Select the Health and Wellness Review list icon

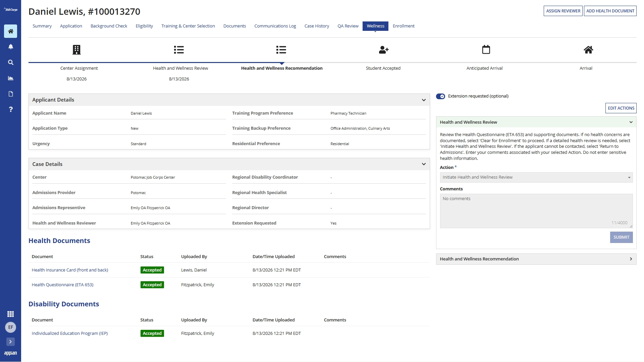179,50
